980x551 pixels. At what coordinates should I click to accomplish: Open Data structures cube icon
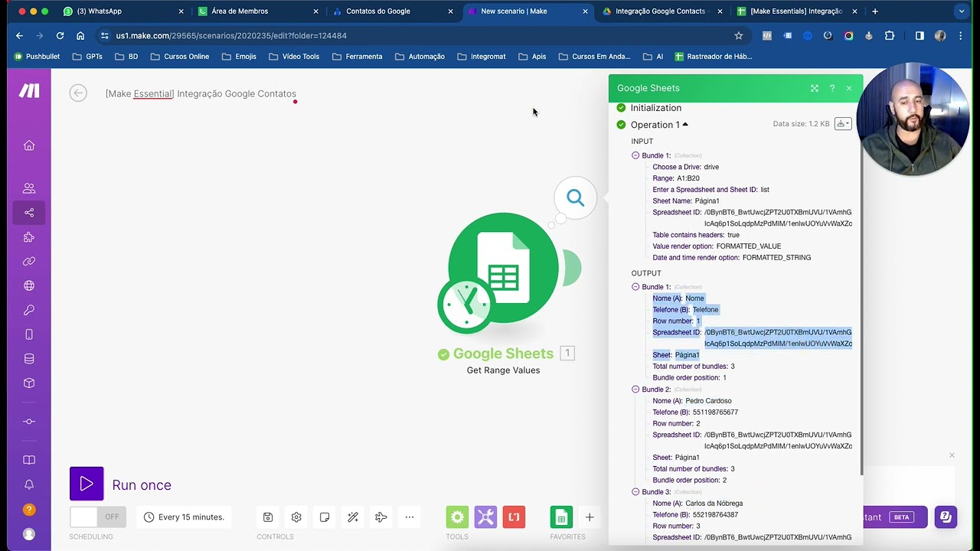click(x=29, y=383)
